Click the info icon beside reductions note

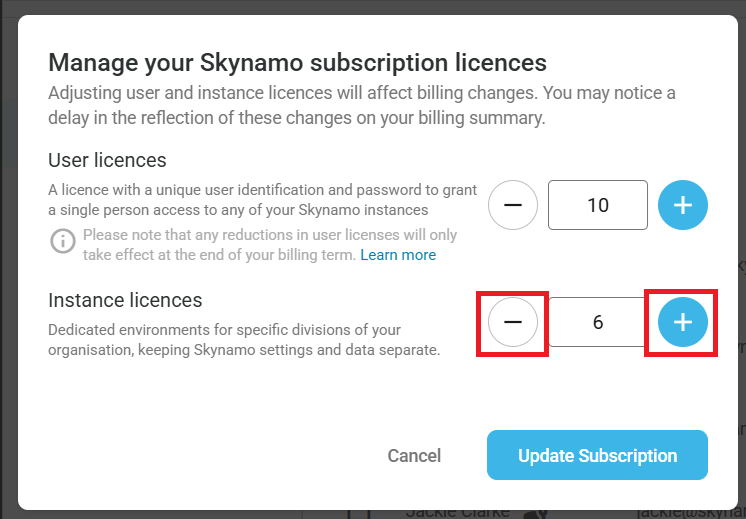point(63,241)
